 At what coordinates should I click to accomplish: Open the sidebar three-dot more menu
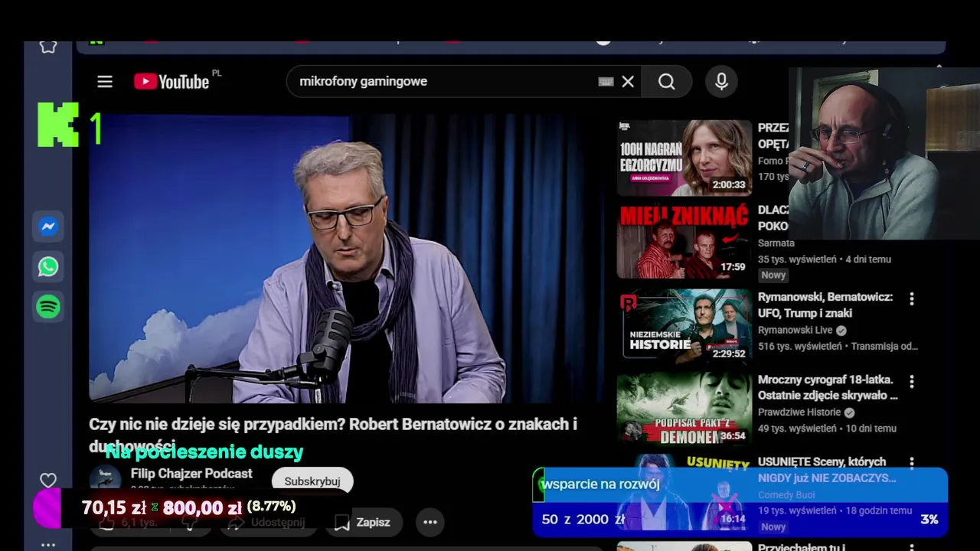point(48,545)
